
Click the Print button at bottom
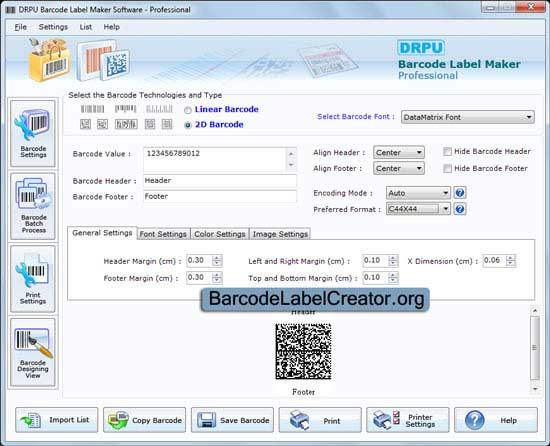tap(320, 420)
